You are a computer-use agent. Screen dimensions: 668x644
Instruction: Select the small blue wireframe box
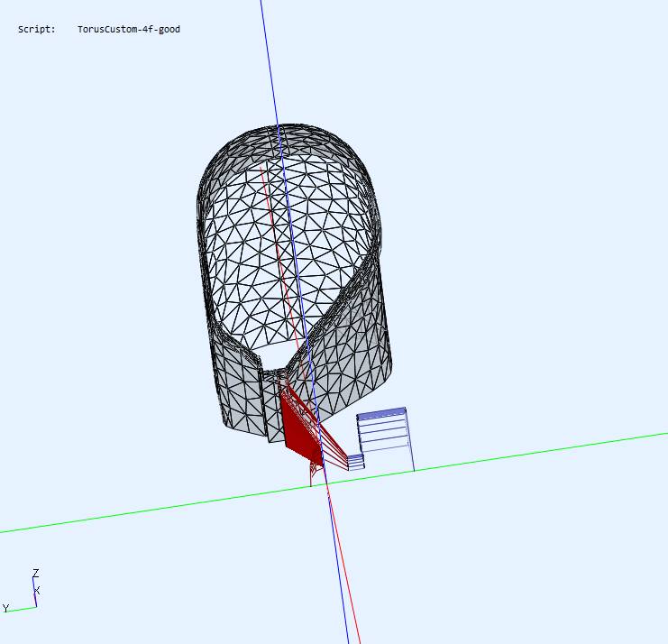(356, 463)
